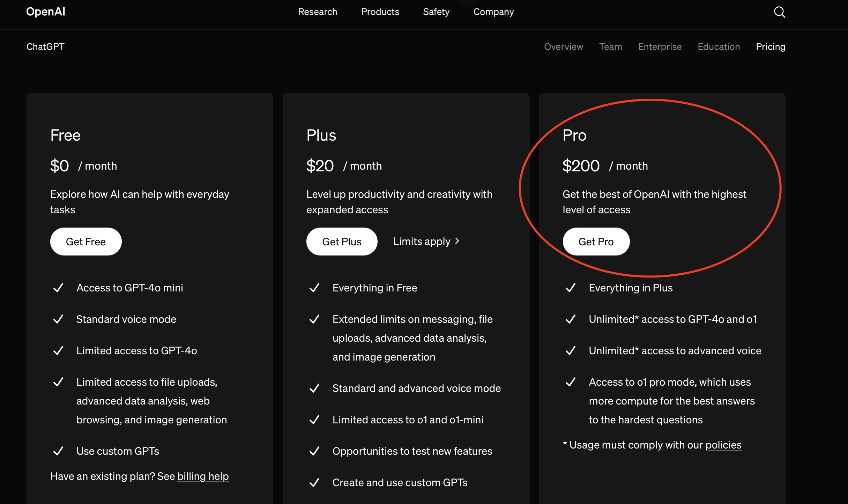
Task: Click the OpenAI logo
Action: coord(46,12)
